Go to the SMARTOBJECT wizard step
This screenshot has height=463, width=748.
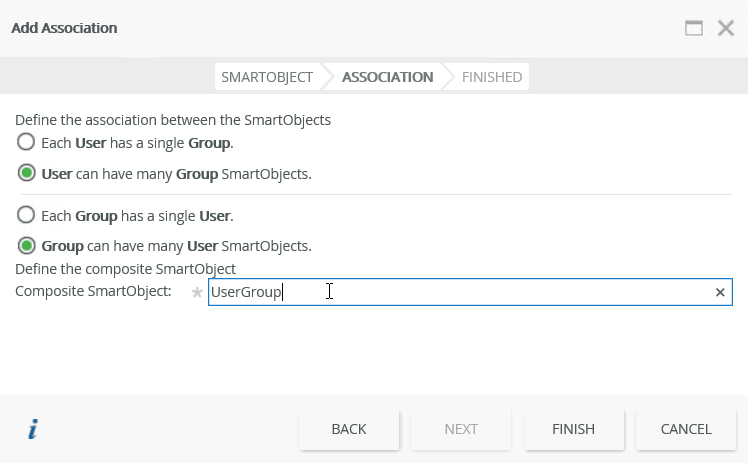(266, 77)
